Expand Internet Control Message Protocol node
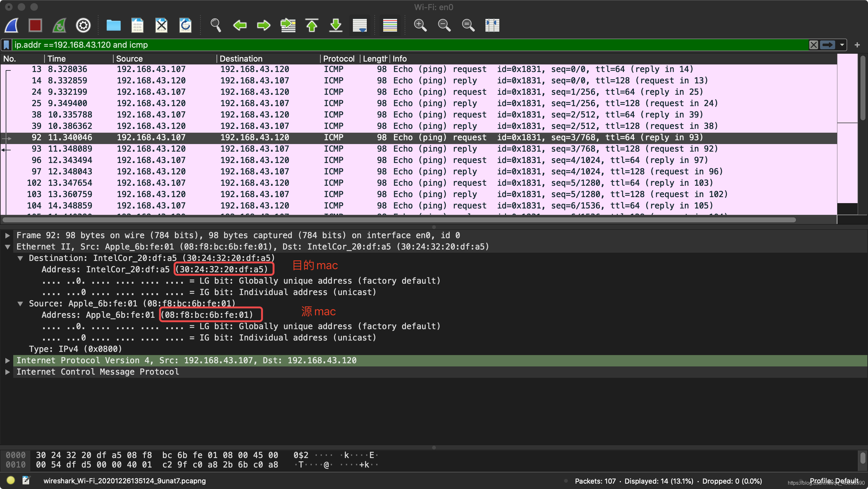This screenshot has width=868, height=489. click(7, 372)
